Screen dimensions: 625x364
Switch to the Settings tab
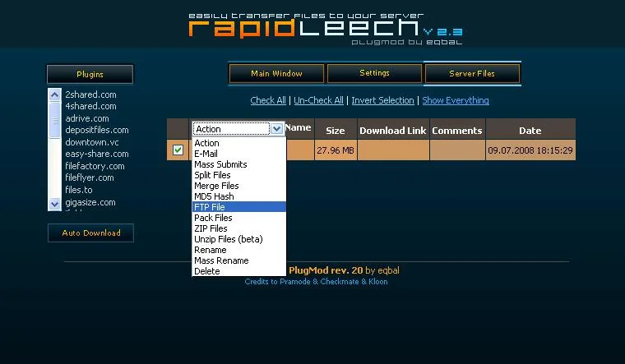pyautogui.click(x=374, y=74)
